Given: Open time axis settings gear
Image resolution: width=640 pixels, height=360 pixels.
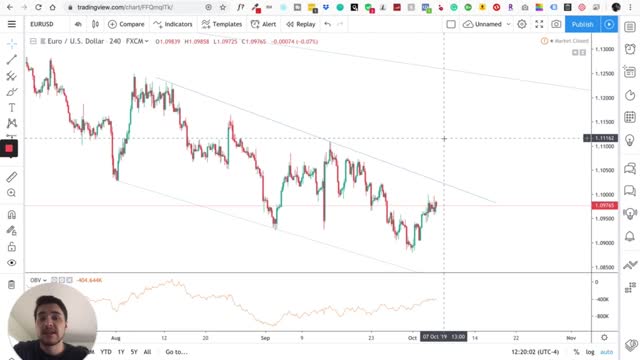Looking at the screenshot, I should coord(604,338).
